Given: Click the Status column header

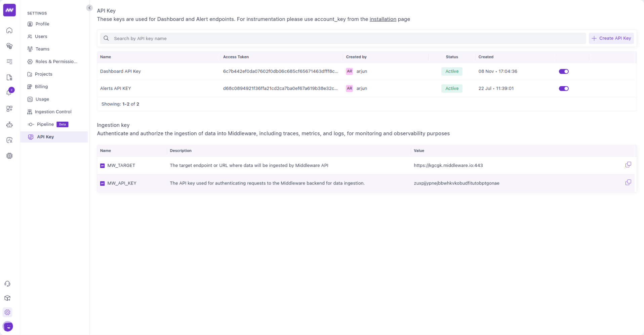Looking at the screenshot, I should pos(452,57).
